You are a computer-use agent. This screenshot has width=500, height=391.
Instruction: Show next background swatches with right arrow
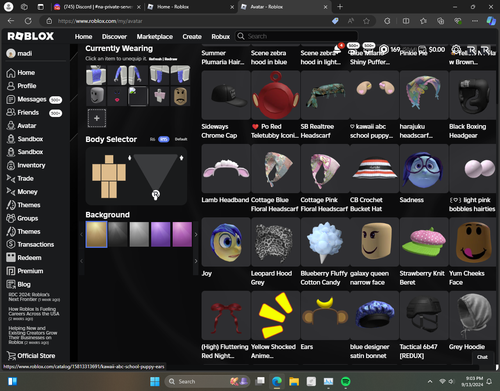196,234
